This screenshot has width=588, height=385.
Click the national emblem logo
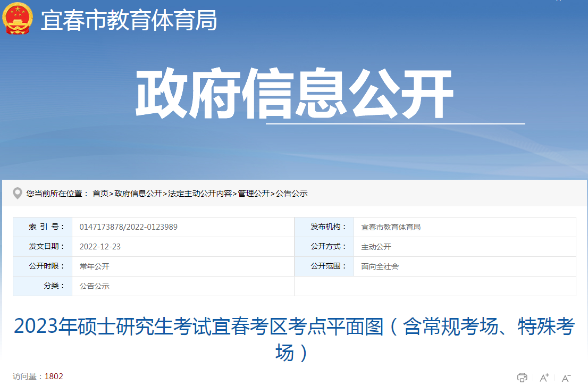pyautogui.click(x=17, y=18)
